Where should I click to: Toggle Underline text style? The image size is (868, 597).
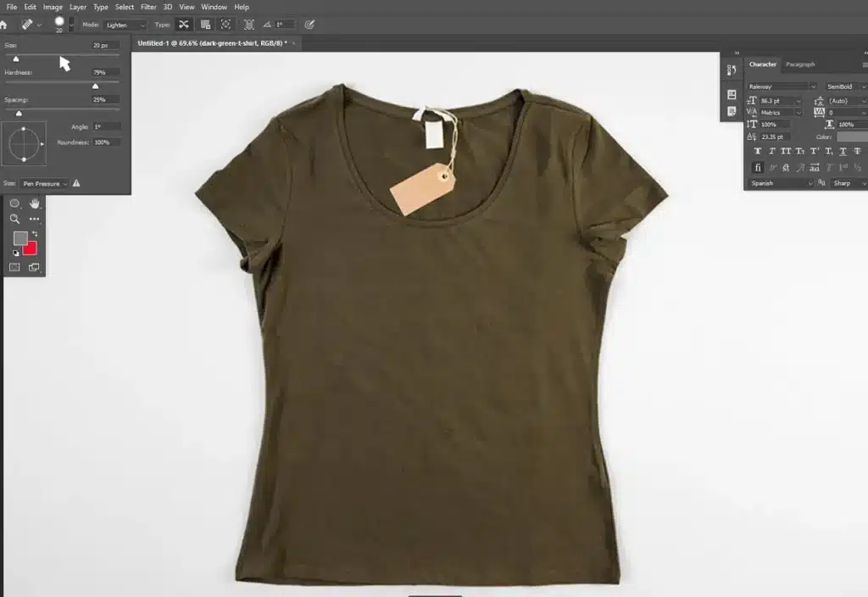[x=843, y=151]
